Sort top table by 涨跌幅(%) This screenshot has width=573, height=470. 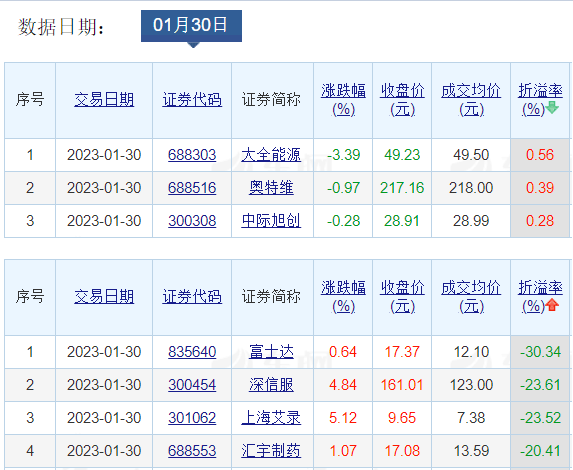pyautogui.click(x=343, y=100)
